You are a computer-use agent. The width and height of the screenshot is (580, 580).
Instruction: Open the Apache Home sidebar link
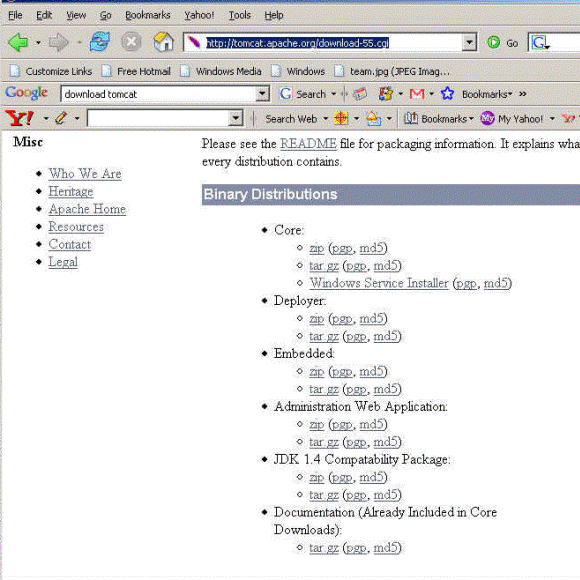click(x=87, y=209)
